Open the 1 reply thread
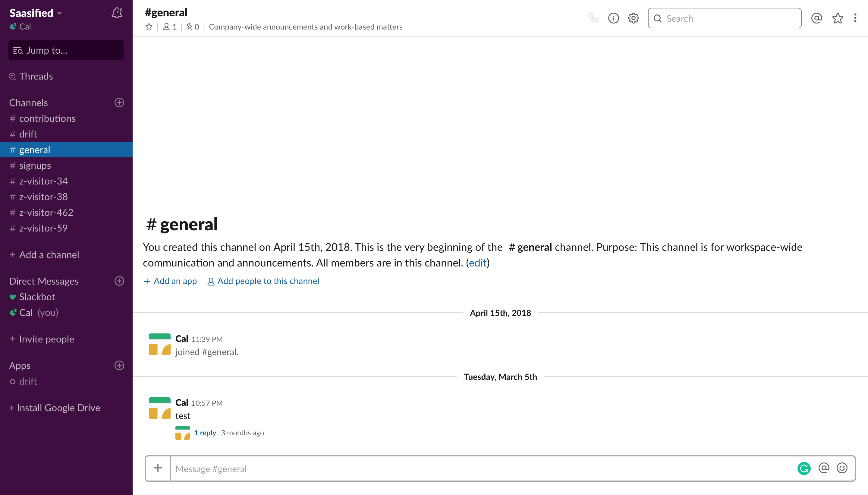Viewport: 868px width, 495px height. click(x=205, y=433)
